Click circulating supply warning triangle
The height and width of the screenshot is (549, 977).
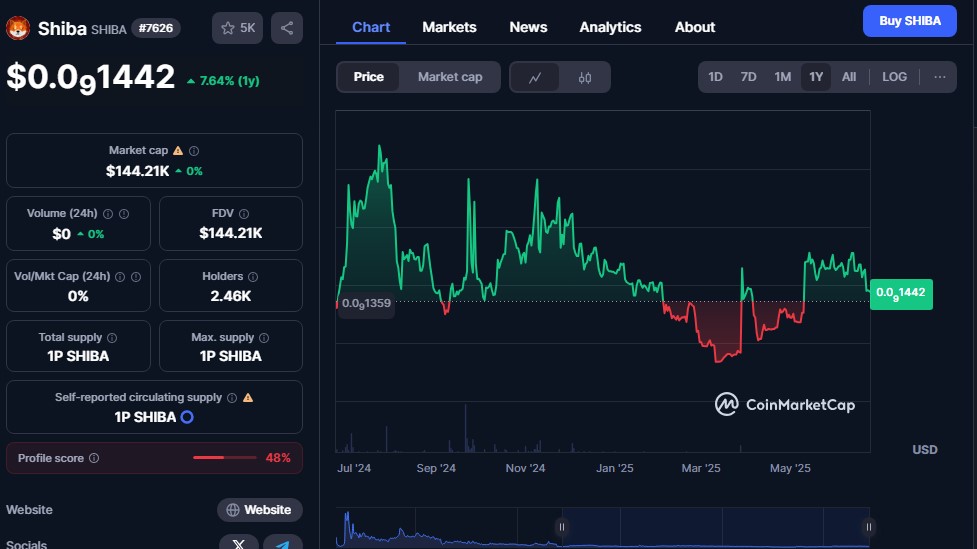pyautogui.click(x=248, y=398)
